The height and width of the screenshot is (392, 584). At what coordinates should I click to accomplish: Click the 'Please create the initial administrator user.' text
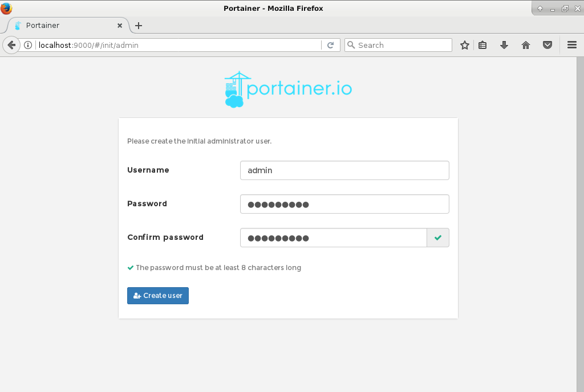[x=199, y=141]
